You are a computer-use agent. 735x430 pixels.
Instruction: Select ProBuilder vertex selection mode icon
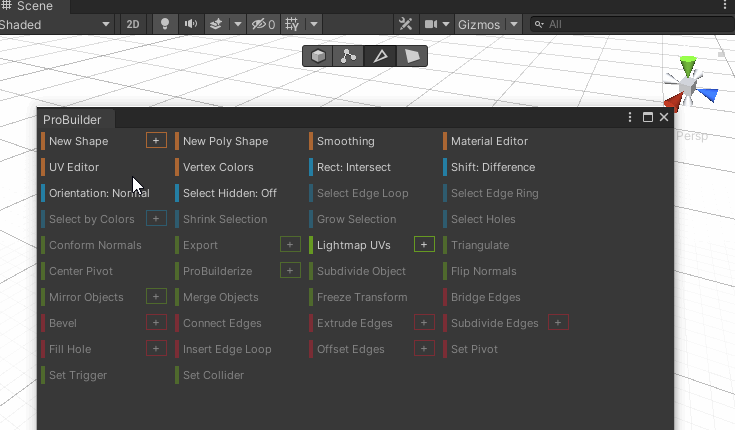click(x=348, y=56)
